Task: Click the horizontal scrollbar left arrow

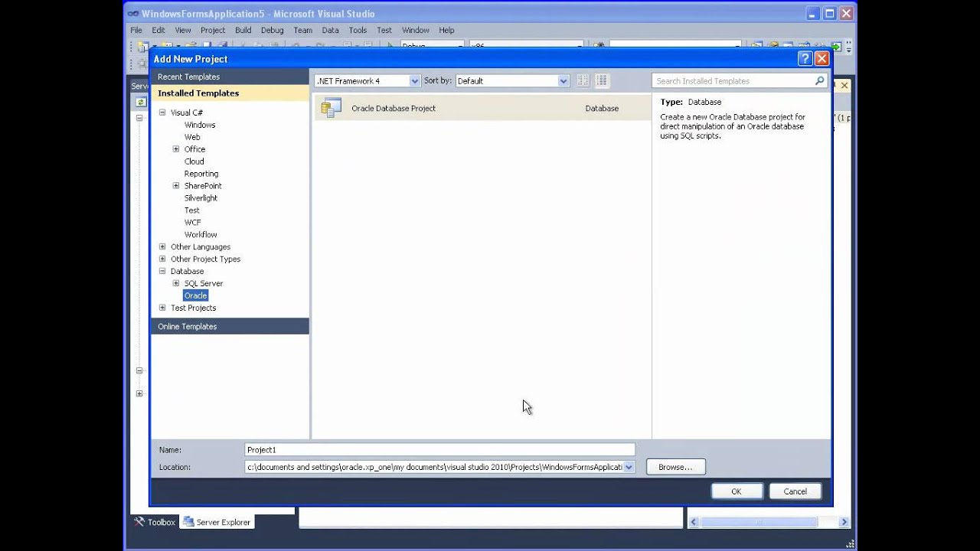Action: point(694,522)
